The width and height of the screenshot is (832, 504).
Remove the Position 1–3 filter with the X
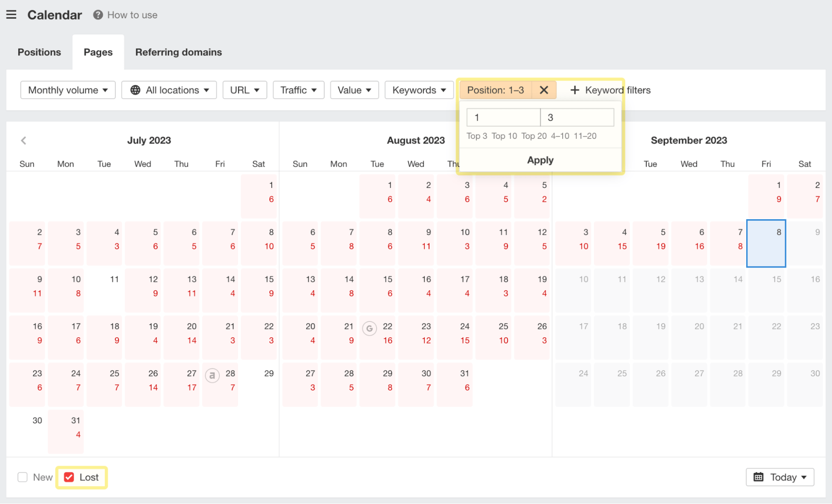pos(544,90)
